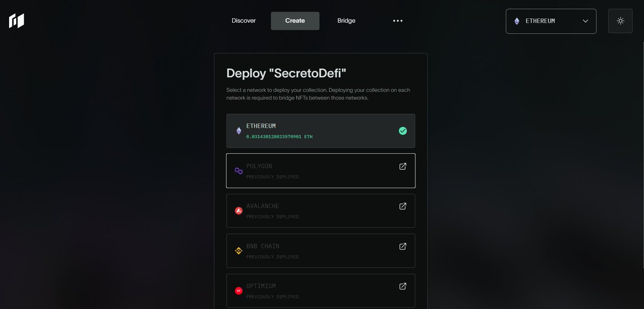Click the 0.031430120023570901 ETH cost text

[x=279, y=136]
